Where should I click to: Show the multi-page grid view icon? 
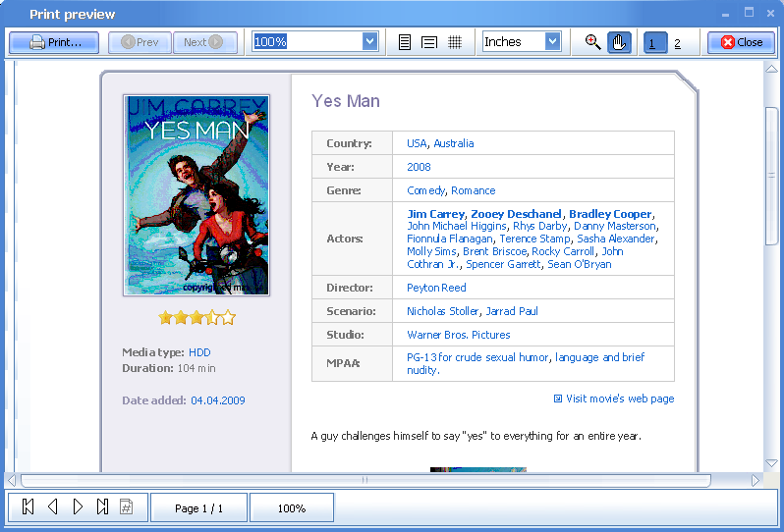[x=455, y=42]
